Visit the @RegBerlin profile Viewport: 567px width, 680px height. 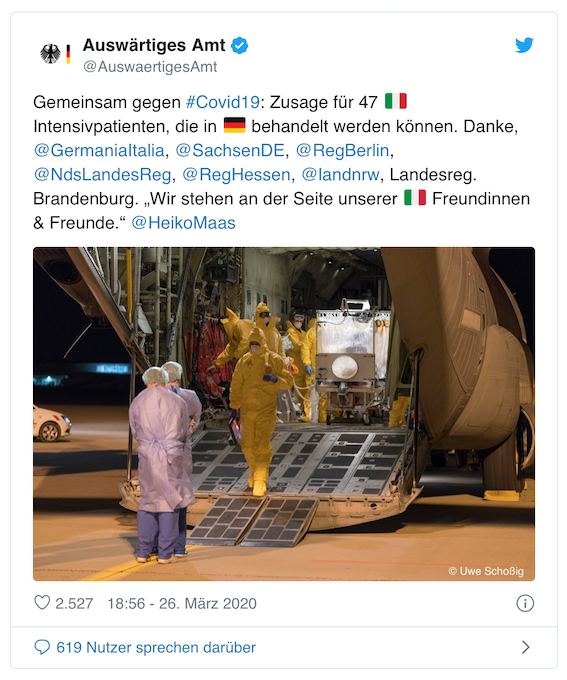(342, 150)
